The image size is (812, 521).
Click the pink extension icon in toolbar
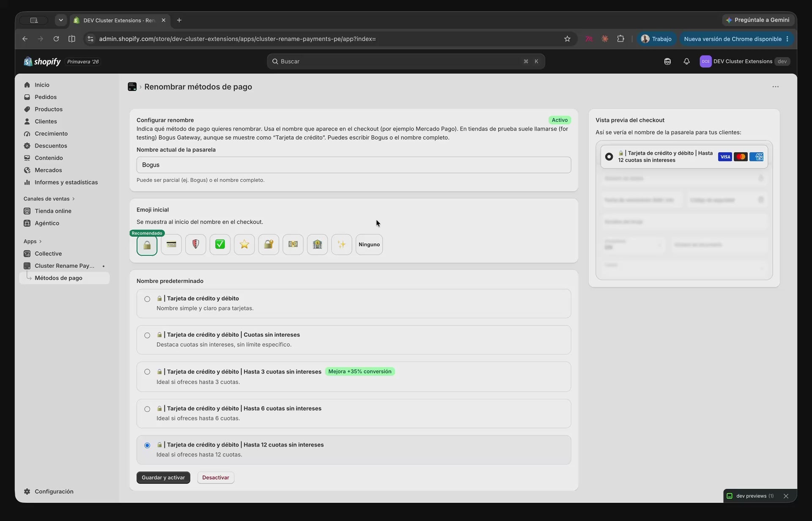tap(589, 39)
